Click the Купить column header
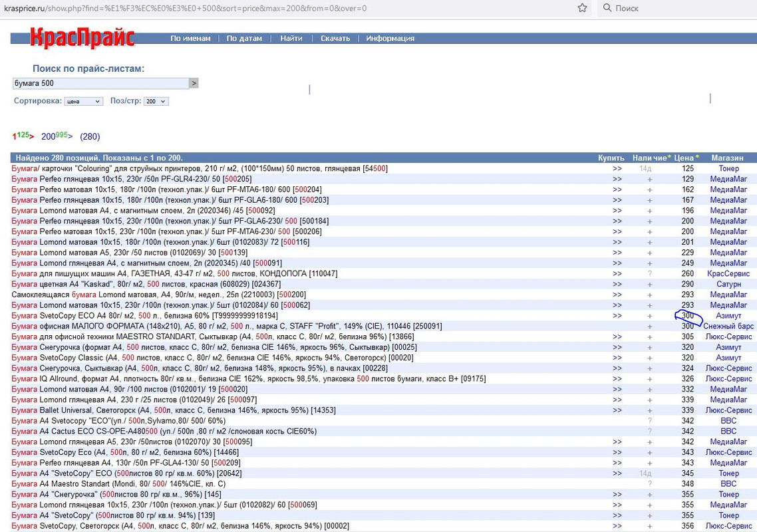The image size is (757, 532). point(611,158)
